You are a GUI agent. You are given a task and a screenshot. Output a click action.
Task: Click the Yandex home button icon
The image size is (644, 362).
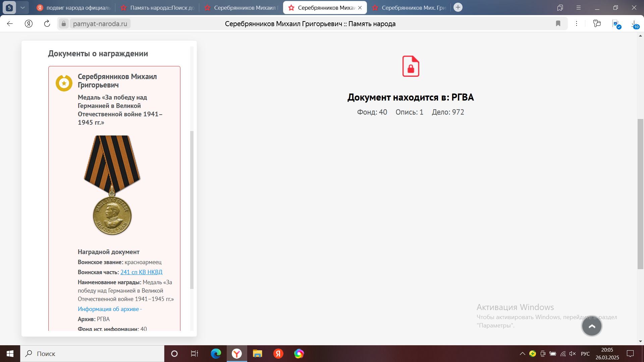[29, 23]
